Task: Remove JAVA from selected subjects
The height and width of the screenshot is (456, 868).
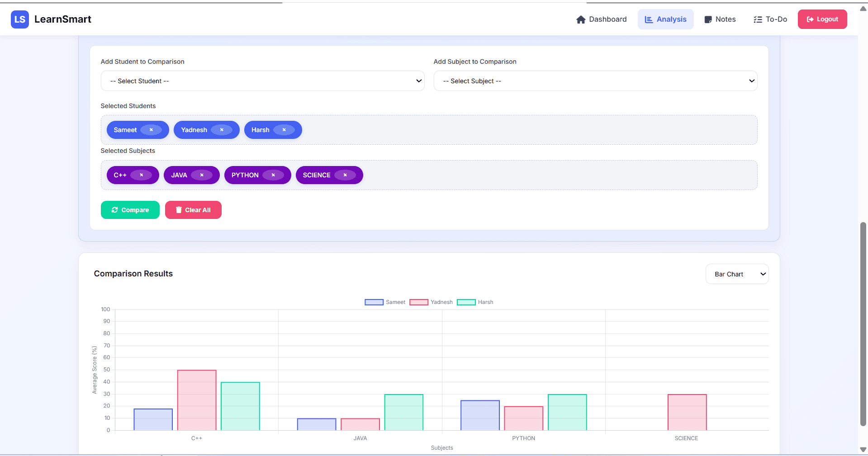Action: click(x=202, y=175)
